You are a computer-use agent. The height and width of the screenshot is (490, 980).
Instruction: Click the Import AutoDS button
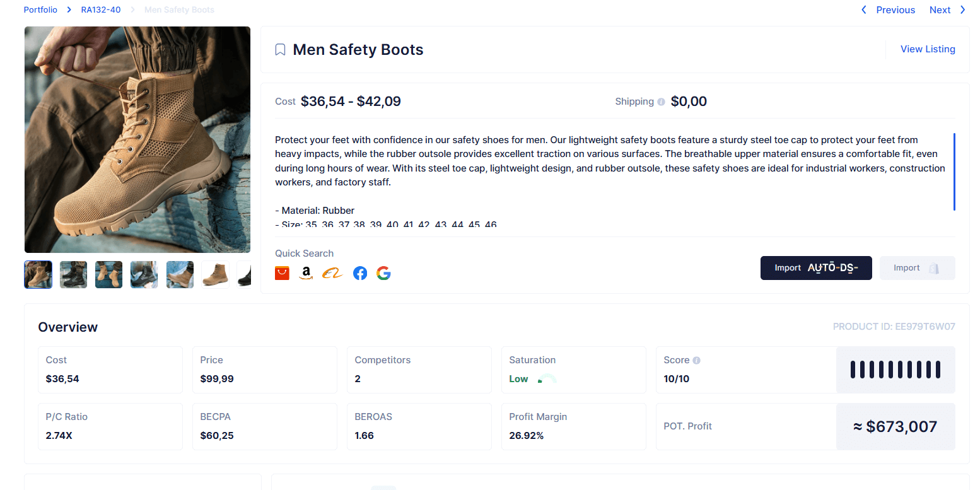(x=816, y=268)
